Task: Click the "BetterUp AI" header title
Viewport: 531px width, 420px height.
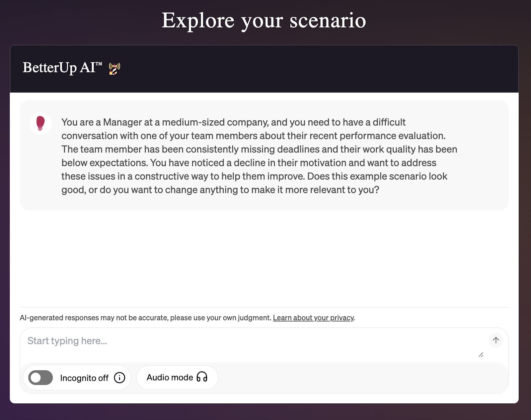Action: 59,68
